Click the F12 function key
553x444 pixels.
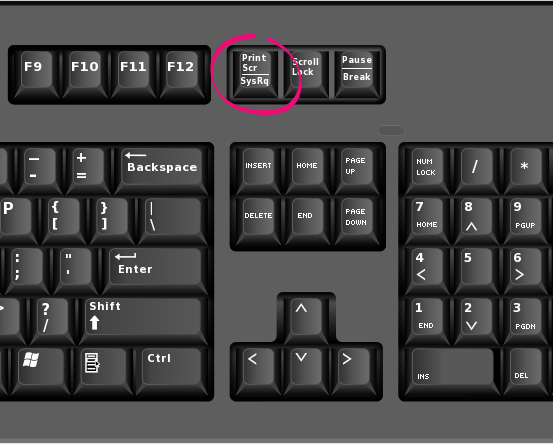coord(181,74)
